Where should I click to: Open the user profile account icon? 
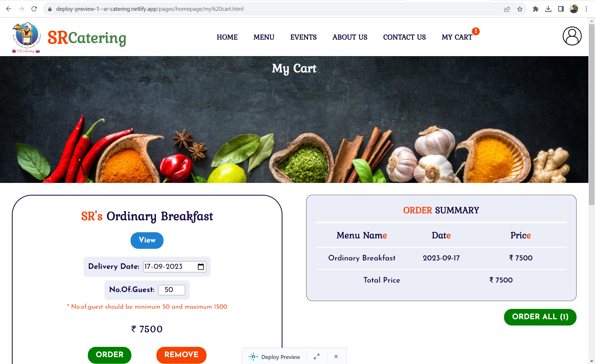pyautogui.click(x=572, y=36)
